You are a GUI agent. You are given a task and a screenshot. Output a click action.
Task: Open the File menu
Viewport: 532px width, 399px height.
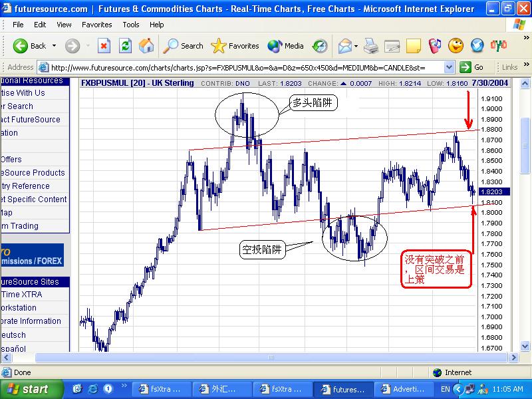click(x=18, y=25)
